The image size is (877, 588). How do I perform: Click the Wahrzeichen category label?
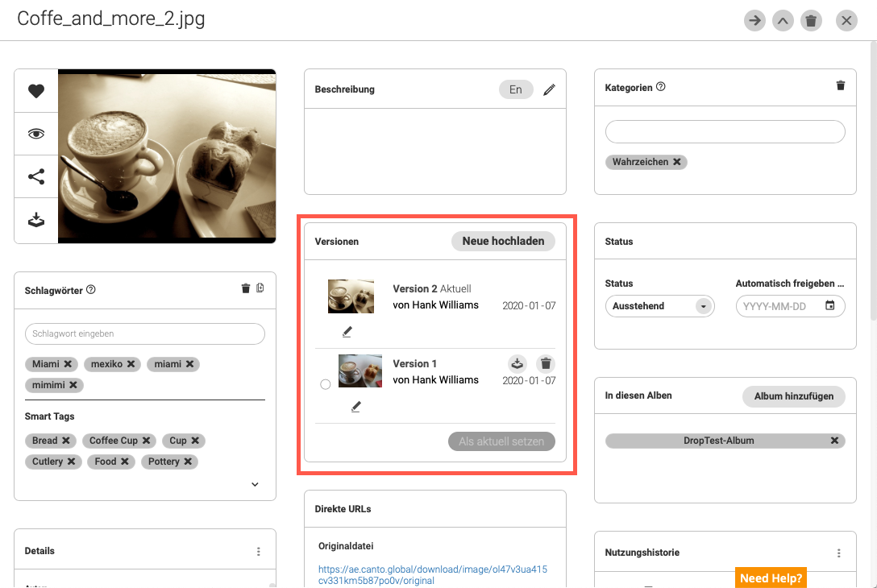640,162
